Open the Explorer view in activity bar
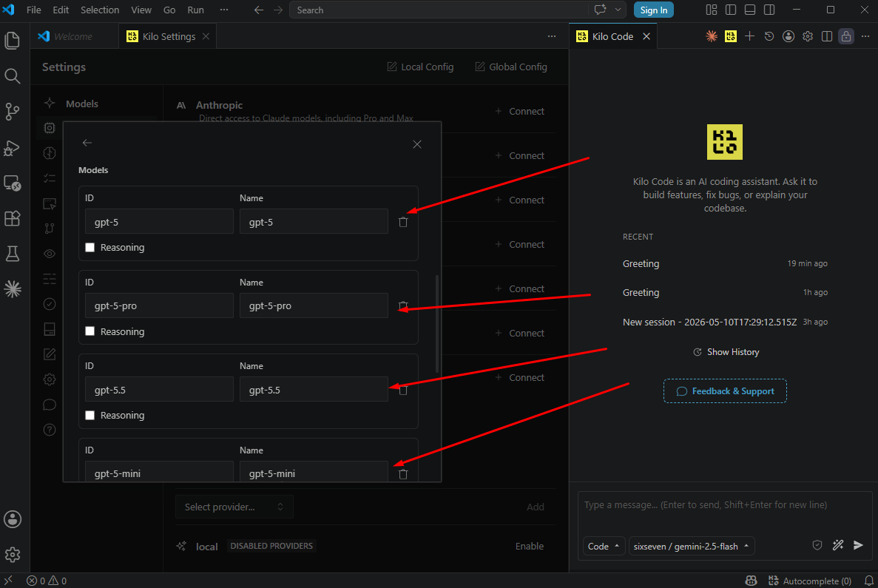 [x=13, y=41]
